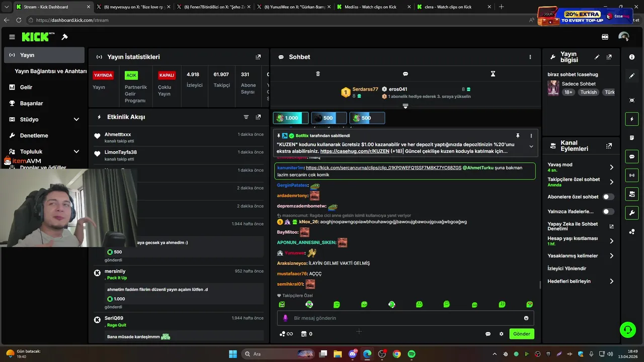Screen dimensions: 644x362
Task: Click the shop icon showing 0
Action: point(306,334)
